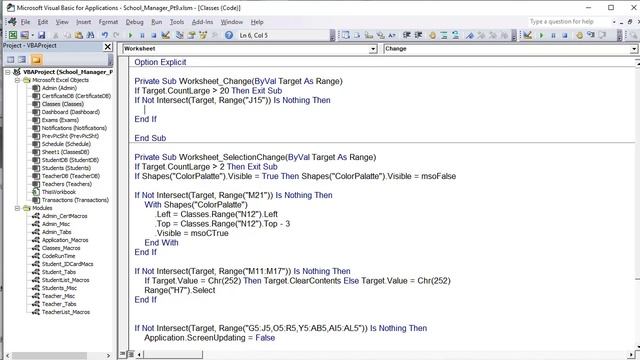The height and width of the screenshot is (360, 640).
Task: Click View Object icon in Project panel
Action: [22, 60]
